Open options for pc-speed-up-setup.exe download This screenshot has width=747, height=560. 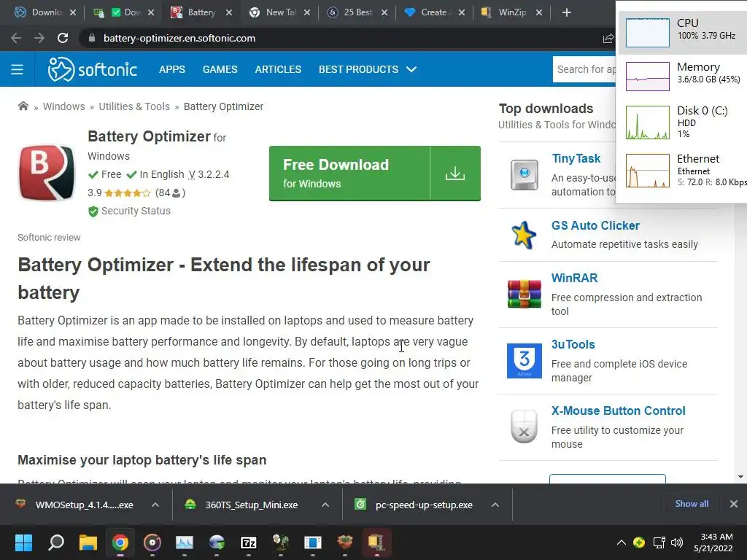(x=495, y=505)
